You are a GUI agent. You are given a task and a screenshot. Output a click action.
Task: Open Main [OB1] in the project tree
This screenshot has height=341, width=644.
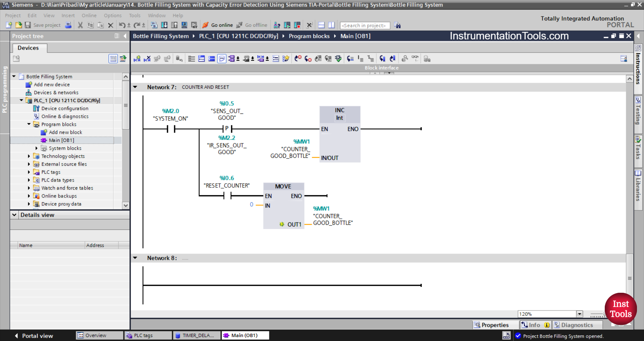pos(61,140)
